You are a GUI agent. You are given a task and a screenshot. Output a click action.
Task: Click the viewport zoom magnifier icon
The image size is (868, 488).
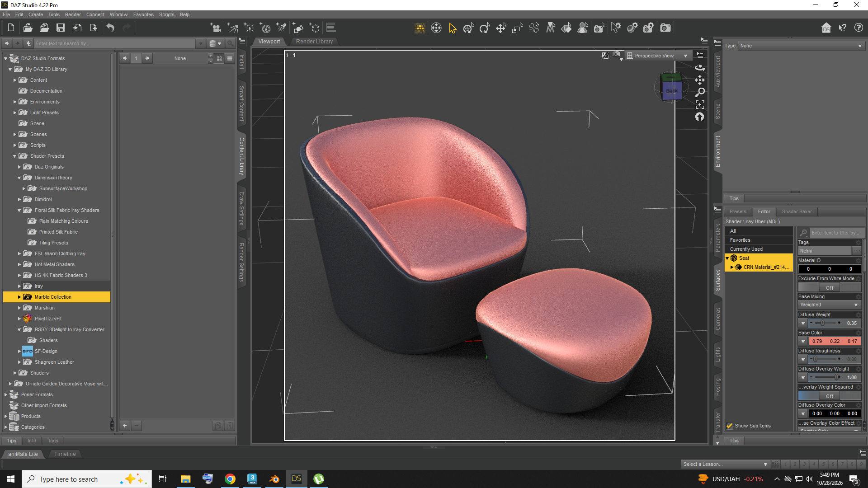[700, 92]
